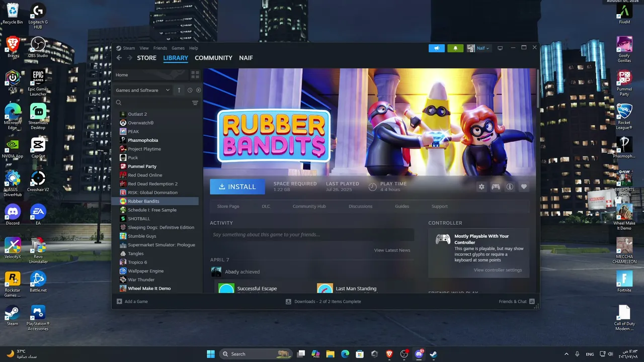Open Rubber Bandits Support link

[x=439, y=206]
